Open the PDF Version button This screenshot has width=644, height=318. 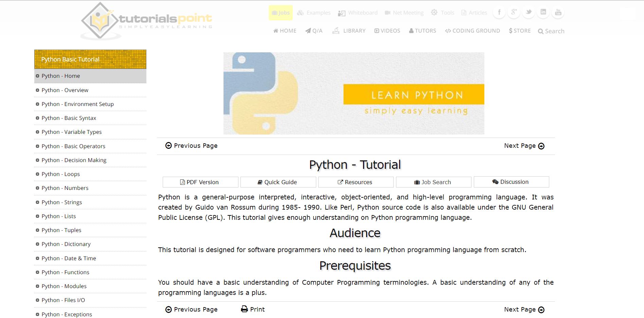click(200, 182)
